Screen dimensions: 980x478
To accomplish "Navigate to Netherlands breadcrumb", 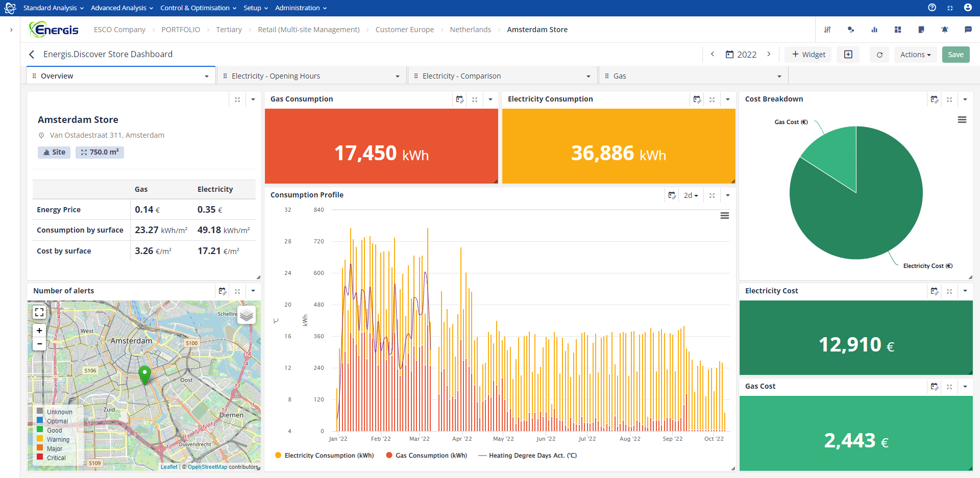I will 470,30.
